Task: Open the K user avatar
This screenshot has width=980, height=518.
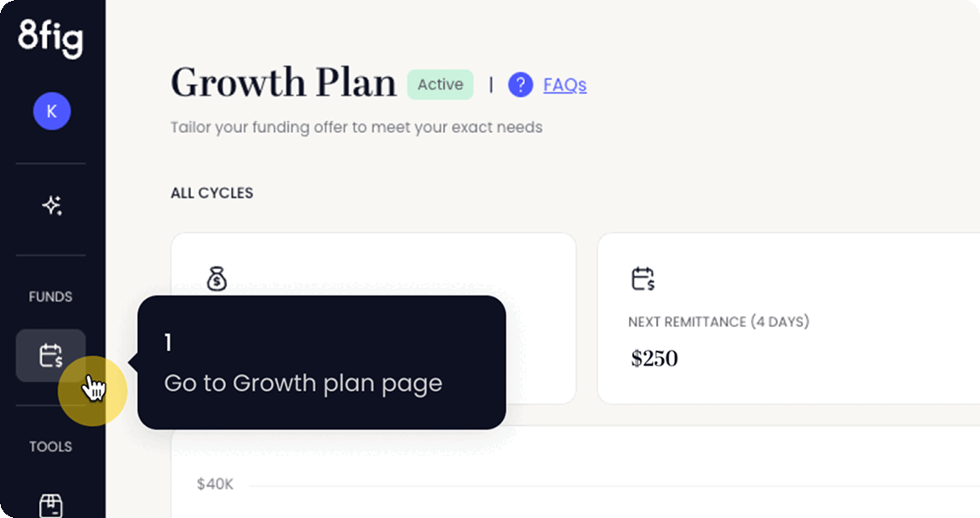Action: tap(51, 112)
